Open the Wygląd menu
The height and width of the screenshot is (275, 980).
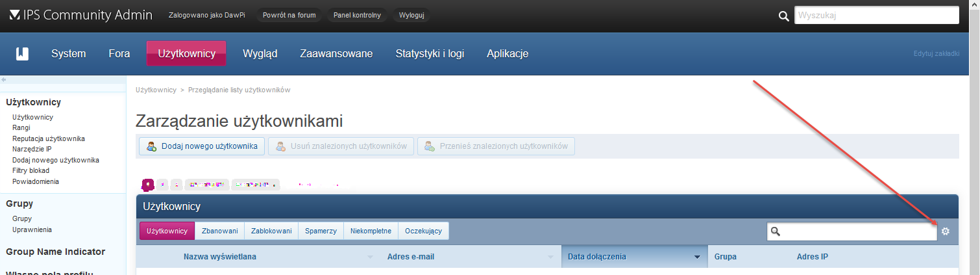(260, 53)
